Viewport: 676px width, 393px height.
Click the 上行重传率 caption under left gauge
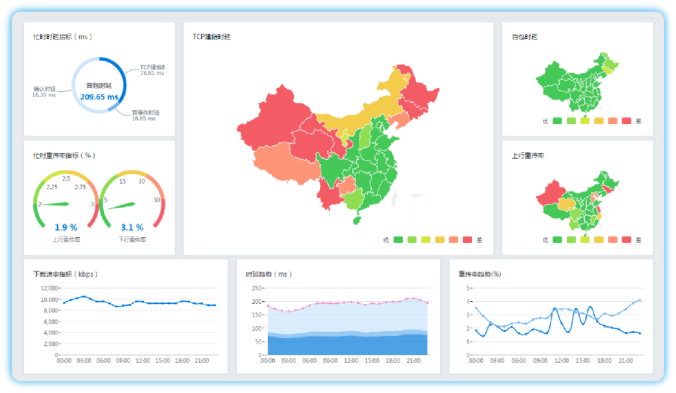tap(66, 239)
